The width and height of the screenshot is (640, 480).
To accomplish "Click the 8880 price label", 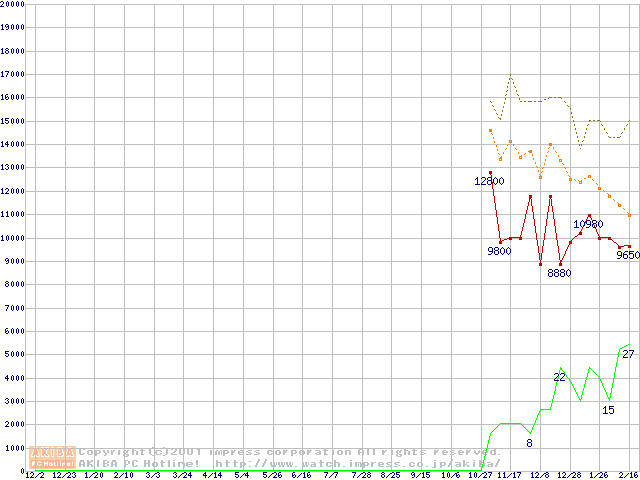I will (559, 273).
